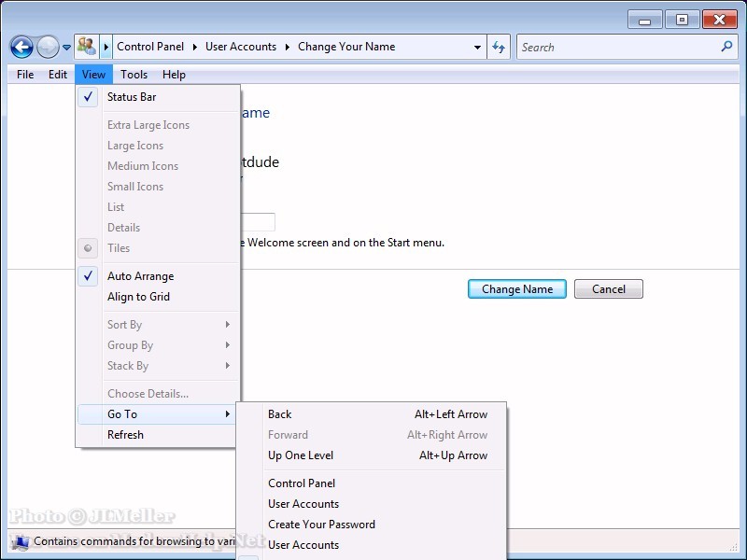Click the search magnifier icon

coord(726,46)
